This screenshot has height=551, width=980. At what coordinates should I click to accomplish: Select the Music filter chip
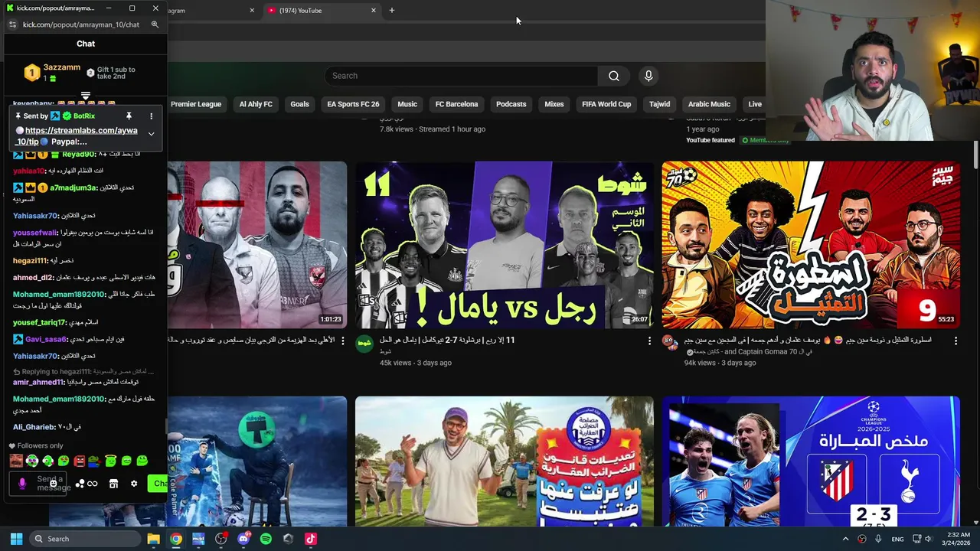407,104
